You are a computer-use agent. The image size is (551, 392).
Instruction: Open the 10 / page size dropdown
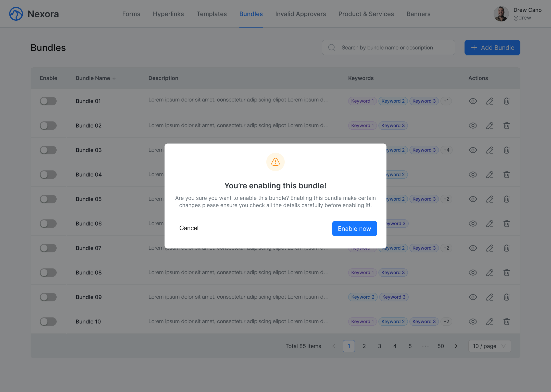click(x=489, y=346)
